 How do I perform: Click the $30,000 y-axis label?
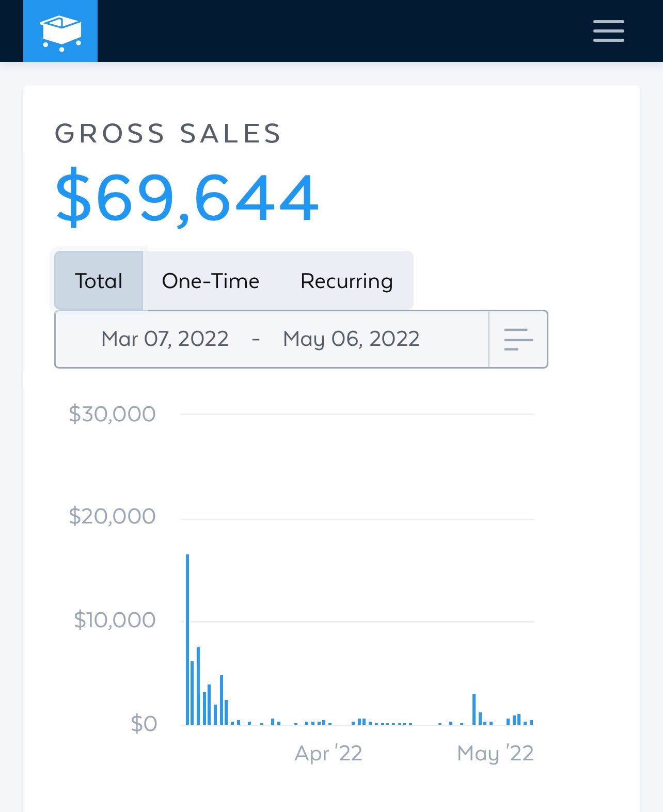[x=112, y=414]
